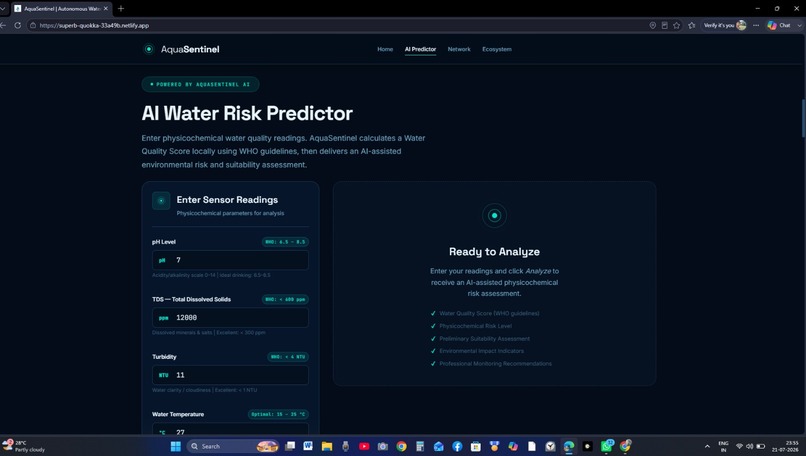806x456 pixels.
Task: Click 'Water Quality Score (WHO guidelines)' item
Action: point(489,313)
